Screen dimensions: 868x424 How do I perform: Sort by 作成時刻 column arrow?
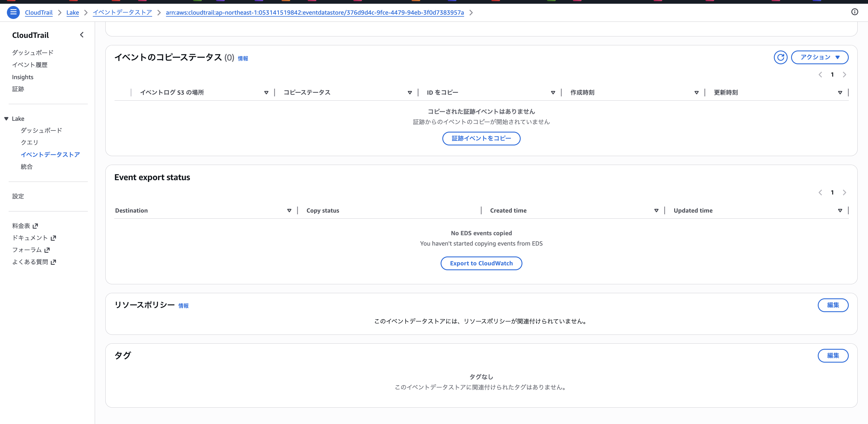pos(696,93)
